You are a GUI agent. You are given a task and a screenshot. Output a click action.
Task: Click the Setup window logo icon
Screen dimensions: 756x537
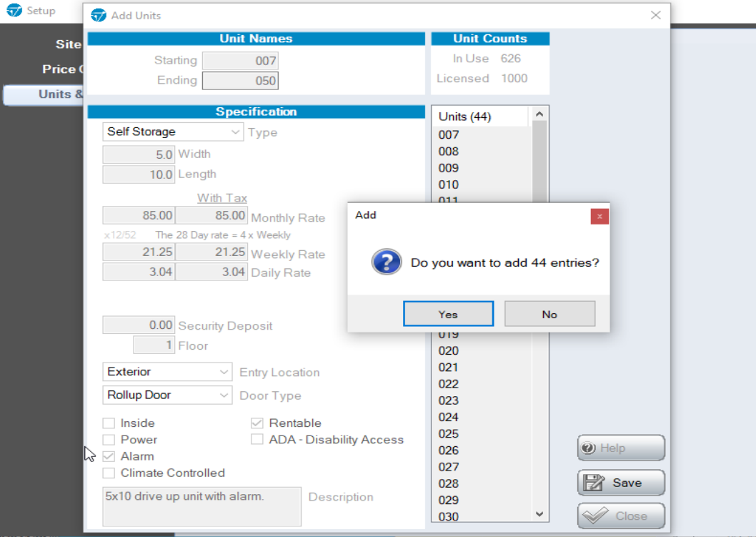[14, 10]
